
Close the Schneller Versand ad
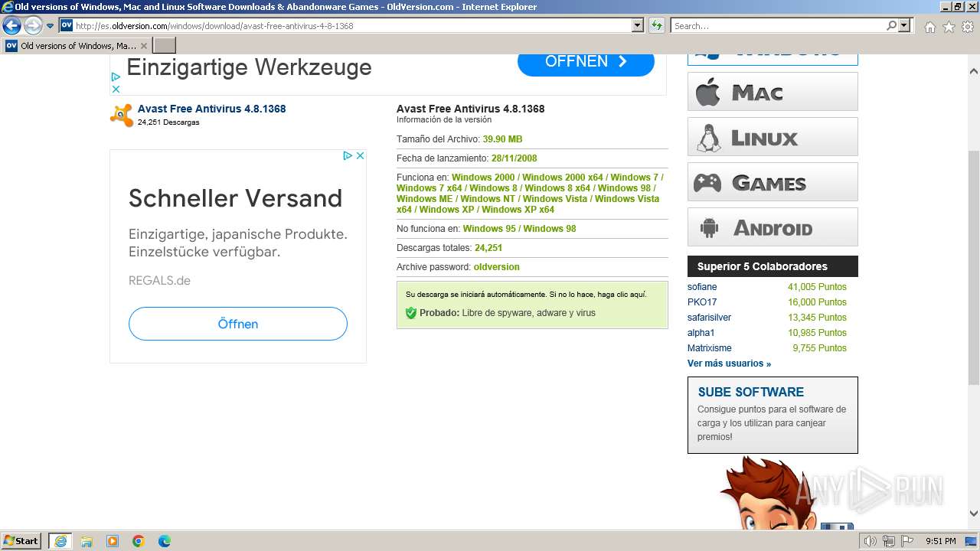click(360, 155)
